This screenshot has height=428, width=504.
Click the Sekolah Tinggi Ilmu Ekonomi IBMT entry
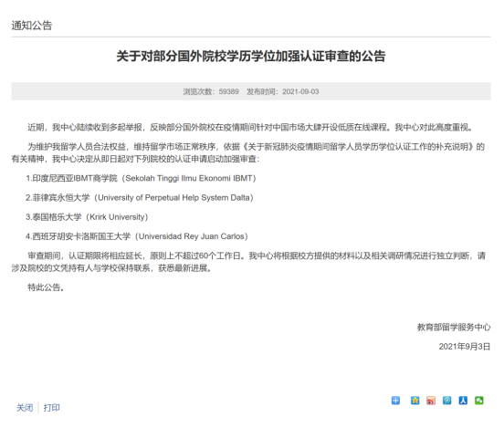[x=142, y=178]
